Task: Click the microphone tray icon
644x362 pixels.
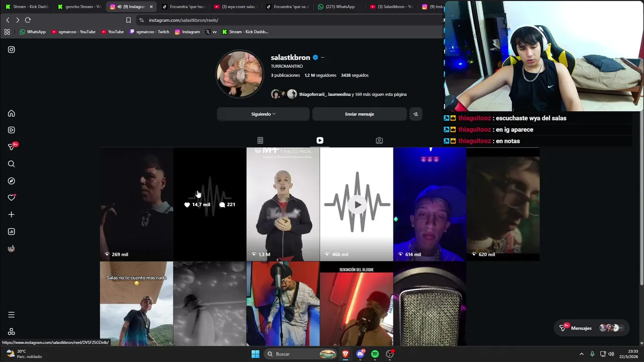Action: [592, 354]
